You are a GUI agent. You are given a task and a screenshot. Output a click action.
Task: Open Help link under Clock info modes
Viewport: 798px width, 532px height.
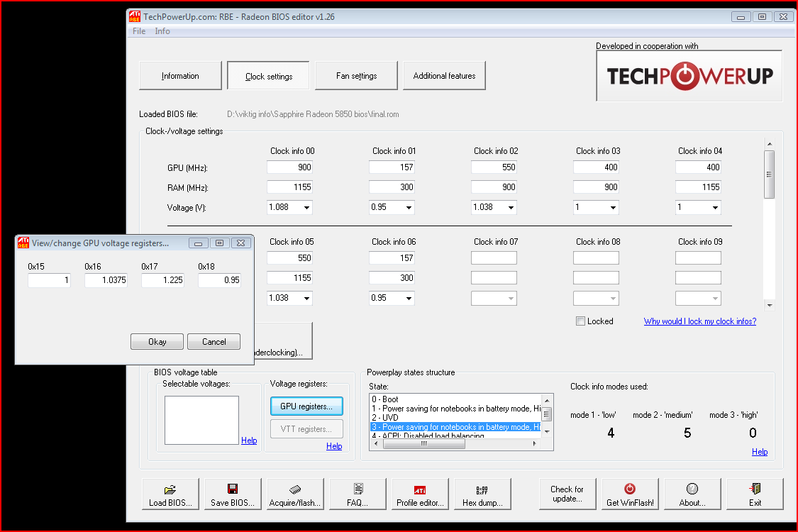click(x=759, y=452)
